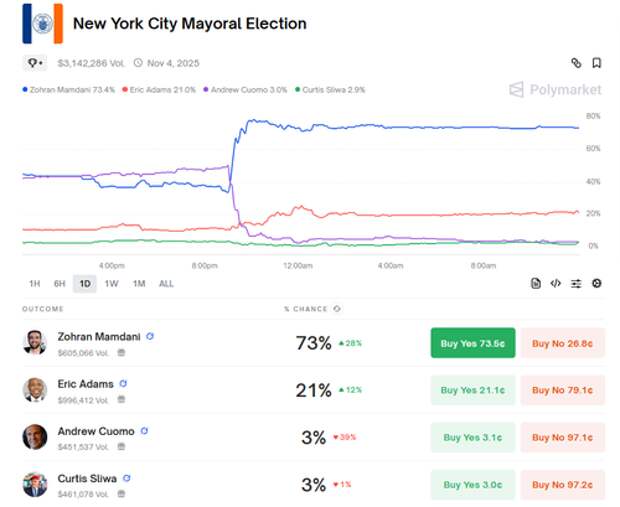Switch to the 1W time range
This screenshot has width=620, height=507.
coord(111,284)
